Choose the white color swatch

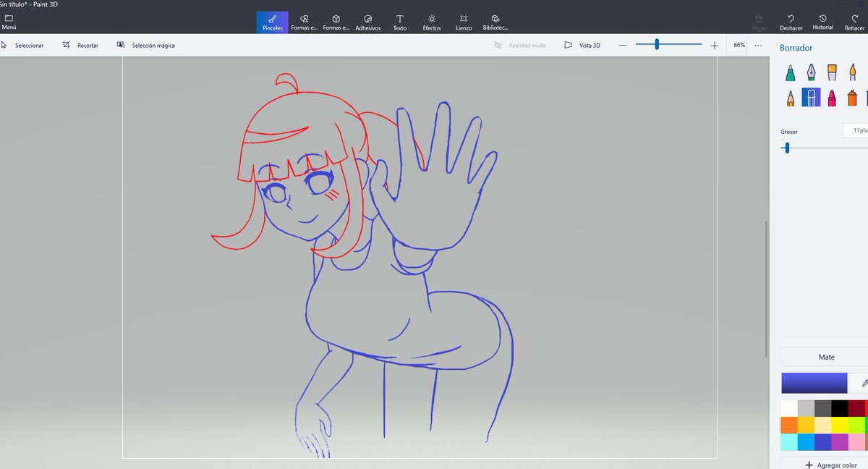789,408
